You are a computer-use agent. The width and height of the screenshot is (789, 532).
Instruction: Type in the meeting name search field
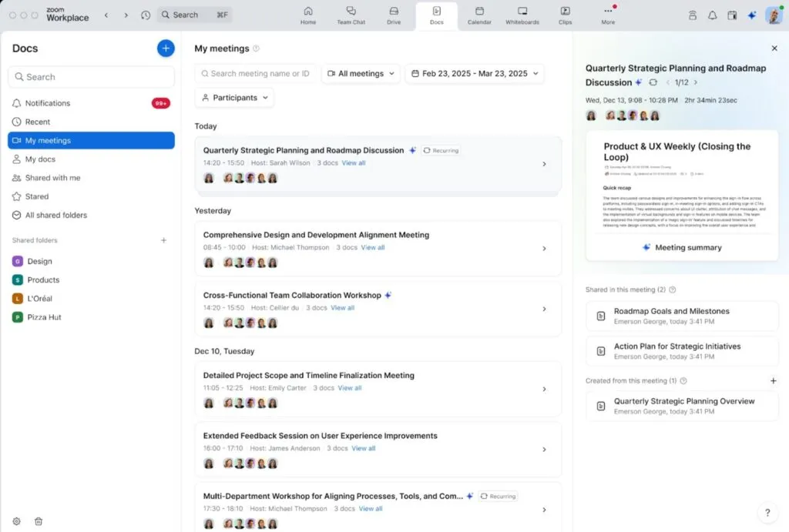pyautogui.click(x=254, y=73)
